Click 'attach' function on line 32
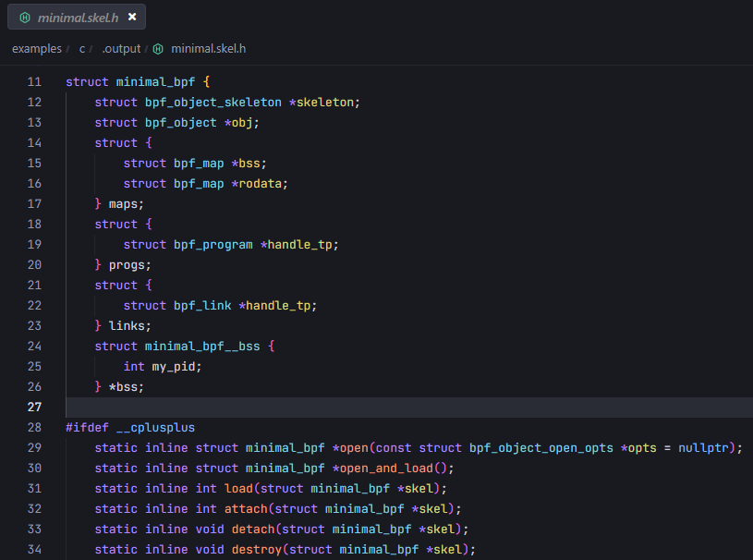The width and height of the screenshot is (753, 560). [x=246, y=508]
